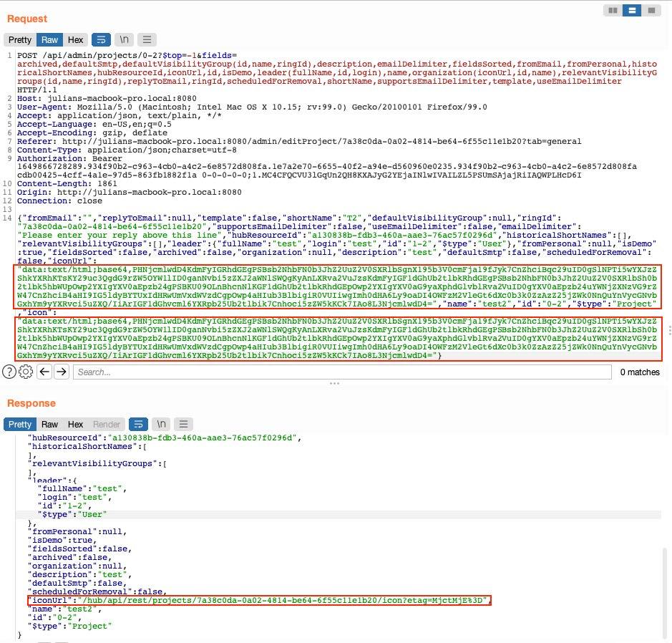Go to next search match arrow
The image size is (672, 643).
click(62, 371)
